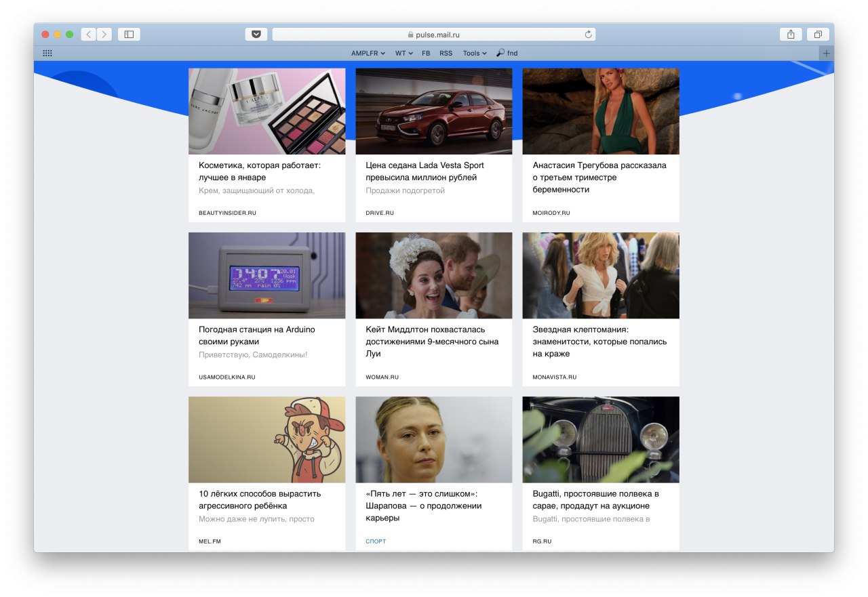
Task: Click the MOIRODY.RU source label
Action: [551, 213]
